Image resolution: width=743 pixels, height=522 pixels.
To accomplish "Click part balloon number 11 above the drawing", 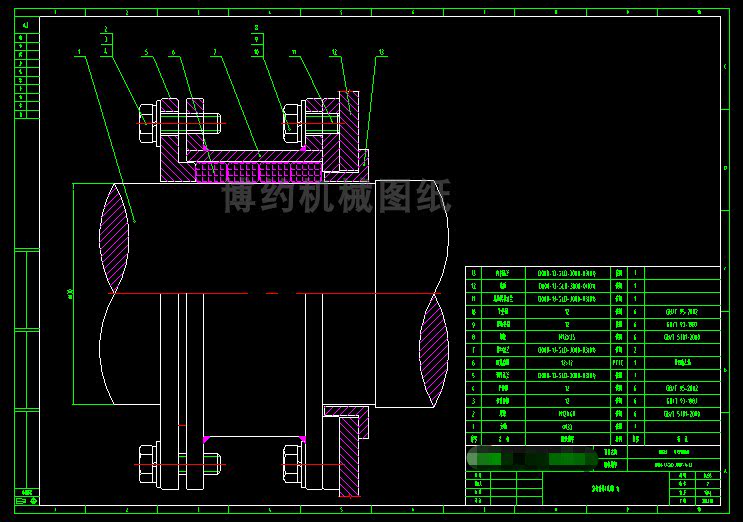I will (294, 52).
